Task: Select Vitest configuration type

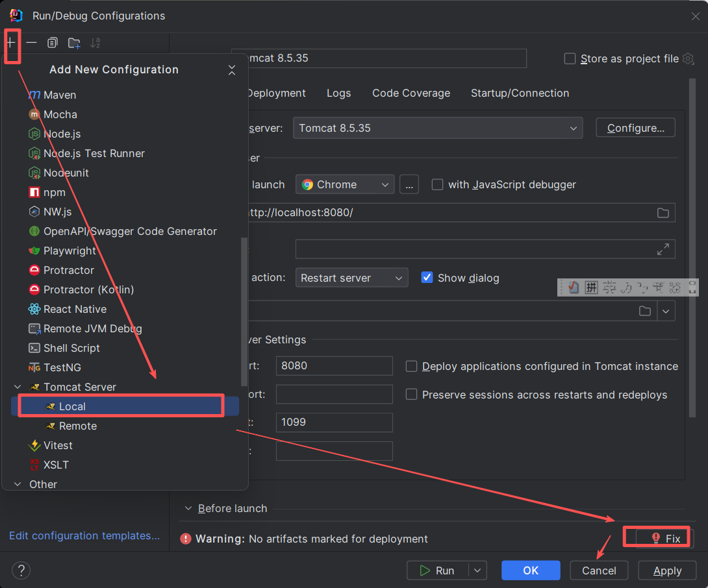Action: pyautogui.click(x=58, y=445)
